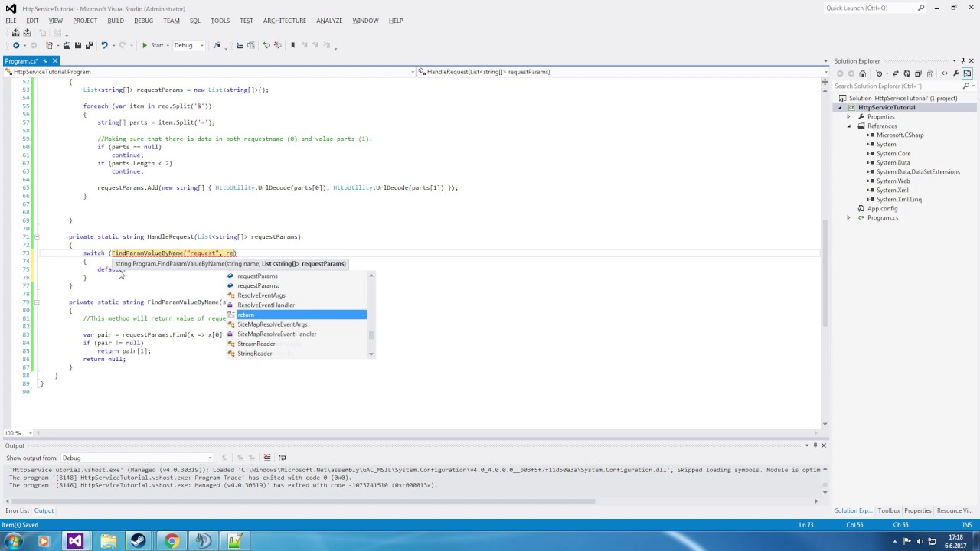The image size is (980, 551).
Task: Click the Windows Start orb
Action: (13, 541)
